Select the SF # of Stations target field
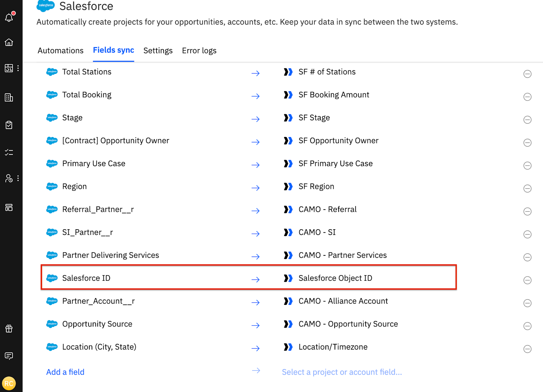Screen dimensions: 543x392 pyautogui.click(x=327, y=72)
